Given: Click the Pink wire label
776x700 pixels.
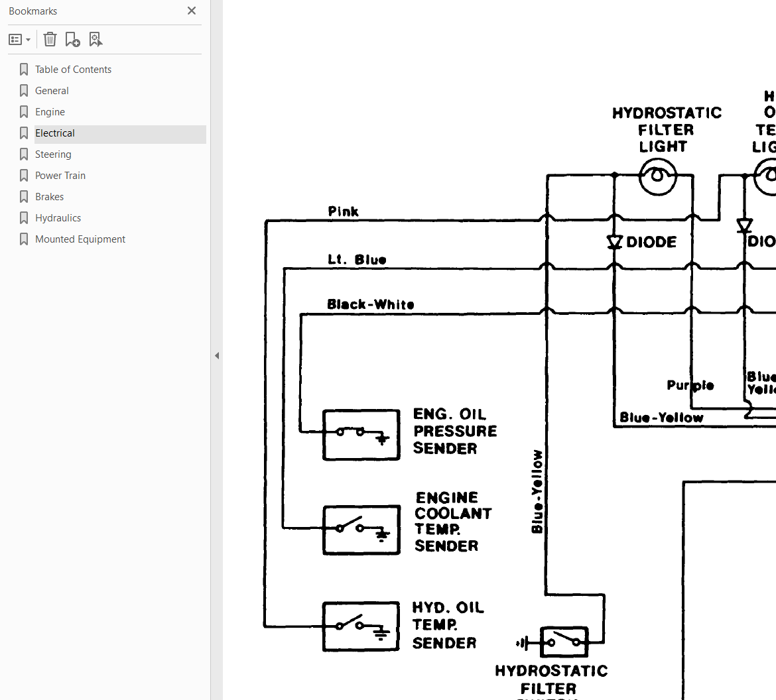Looking at the screenshot, I should point(343,211).
